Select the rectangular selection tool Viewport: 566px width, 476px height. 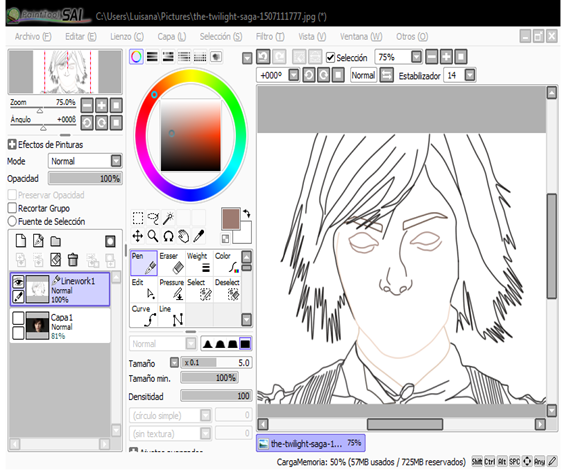click(x=138, y=218)
